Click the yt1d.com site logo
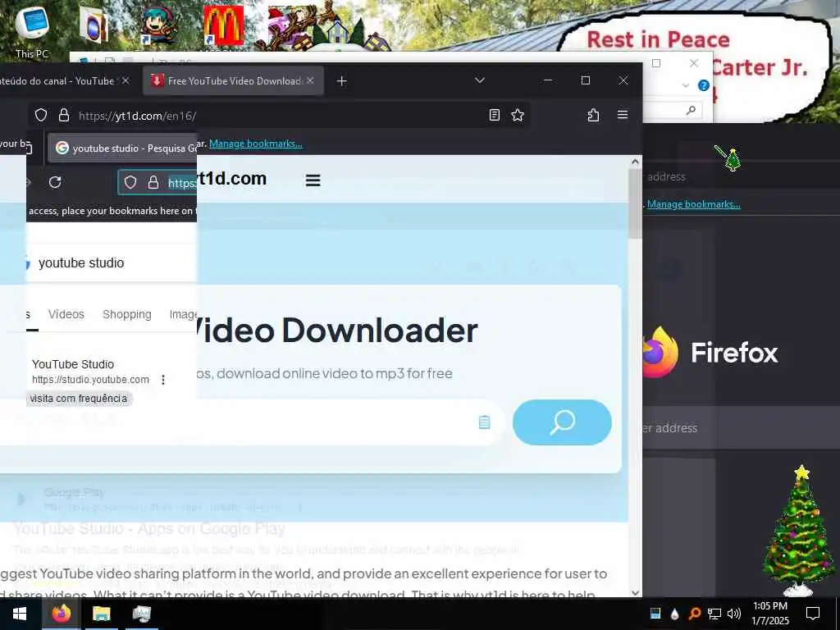840x630 pixels. pyautogui.click(x=231, y=178)
